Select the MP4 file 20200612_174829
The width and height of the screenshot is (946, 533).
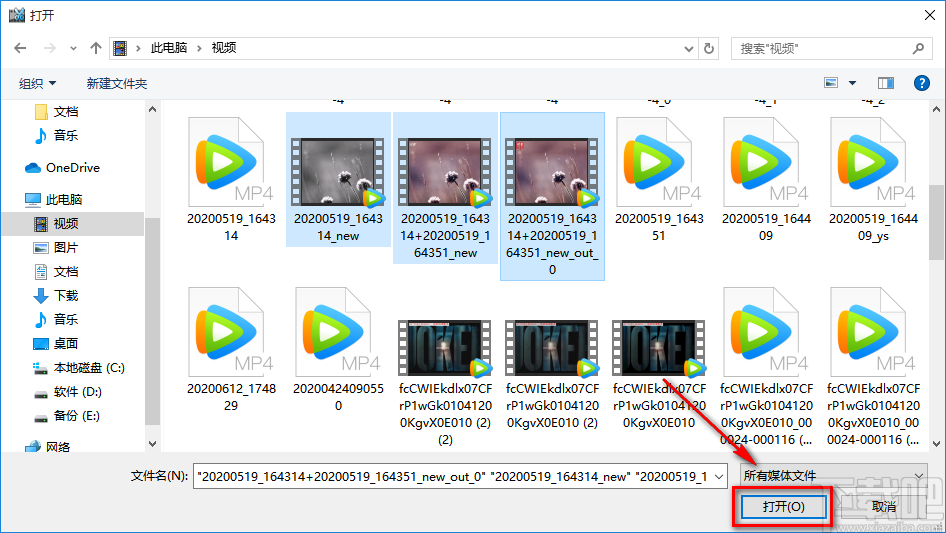[x=231, y=350]
